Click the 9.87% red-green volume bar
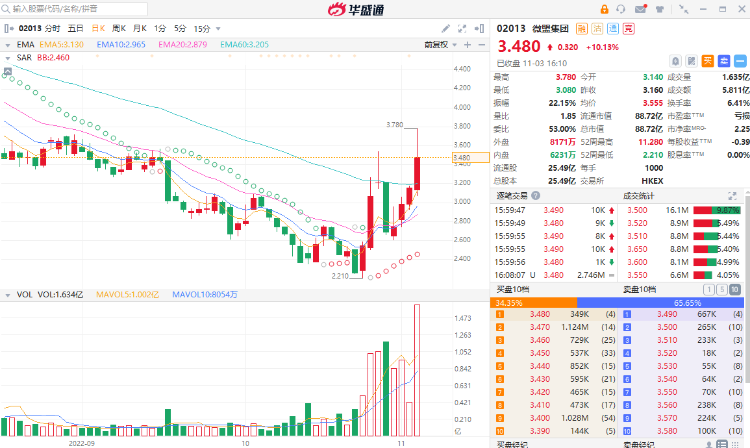This screenshot has height=448, width=750. click(x=717, y=210)
